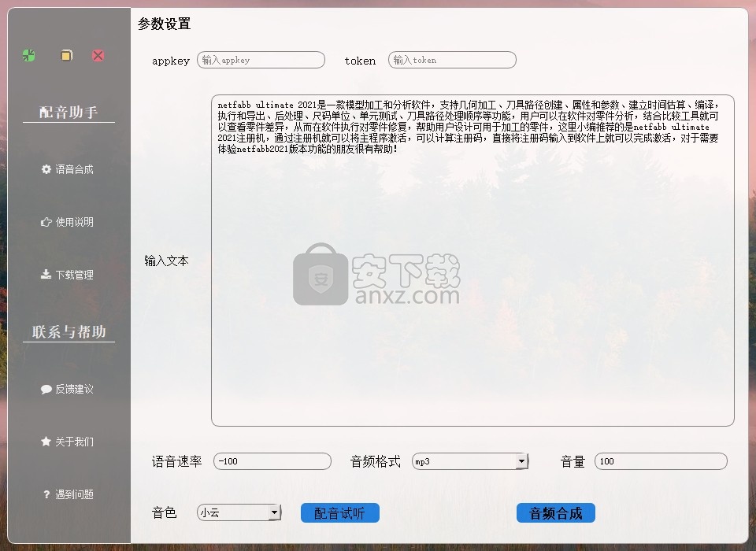Click inside the 输入文本 text area
This screenshot has width=756, height=551.
pos(472,261)
